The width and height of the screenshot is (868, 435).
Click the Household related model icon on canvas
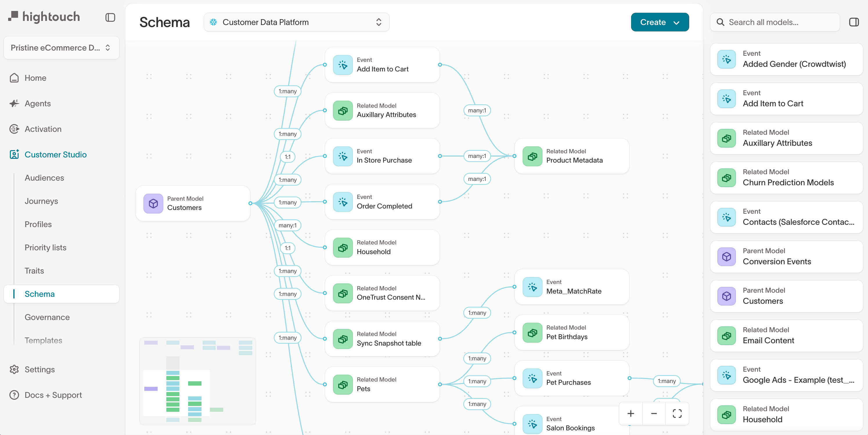[x=343, y=247]
